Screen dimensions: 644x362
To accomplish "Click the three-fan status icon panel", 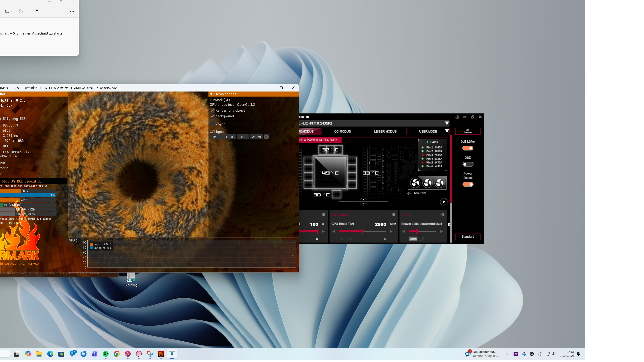I will 427,183.
